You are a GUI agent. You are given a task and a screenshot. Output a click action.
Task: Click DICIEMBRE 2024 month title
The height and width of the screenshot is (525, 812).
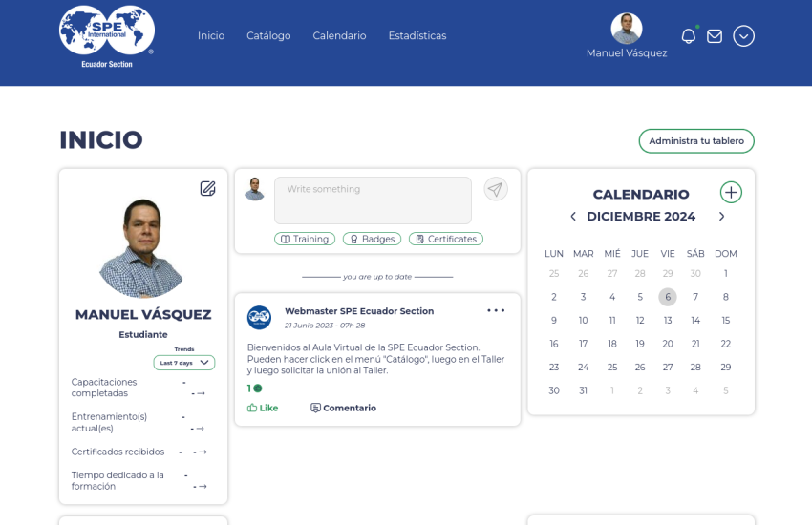click(x=641, y=217)
